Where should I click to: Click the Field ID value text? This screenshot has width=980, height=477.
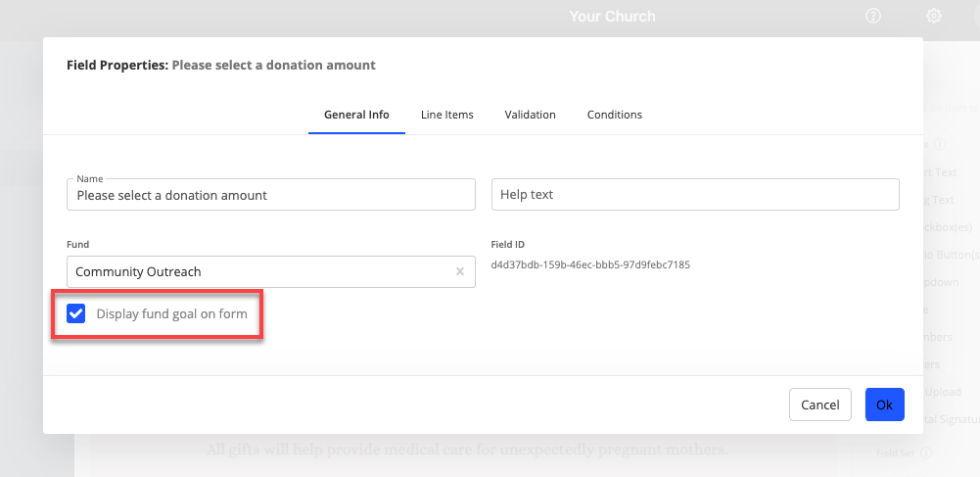click(590, 264)
